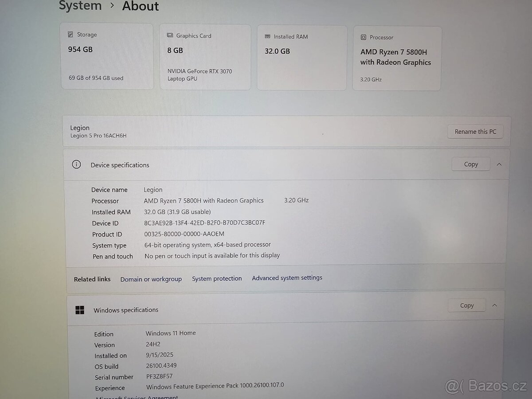
Task: Select the 32.0 GB (31.9 GB usable) text
Action: [177, 212]
